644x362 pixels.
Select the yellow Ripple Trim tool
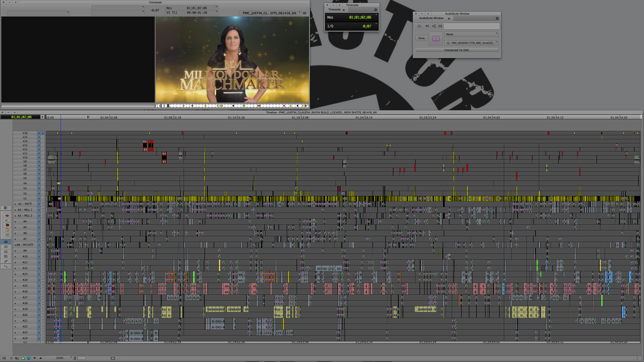7,230
